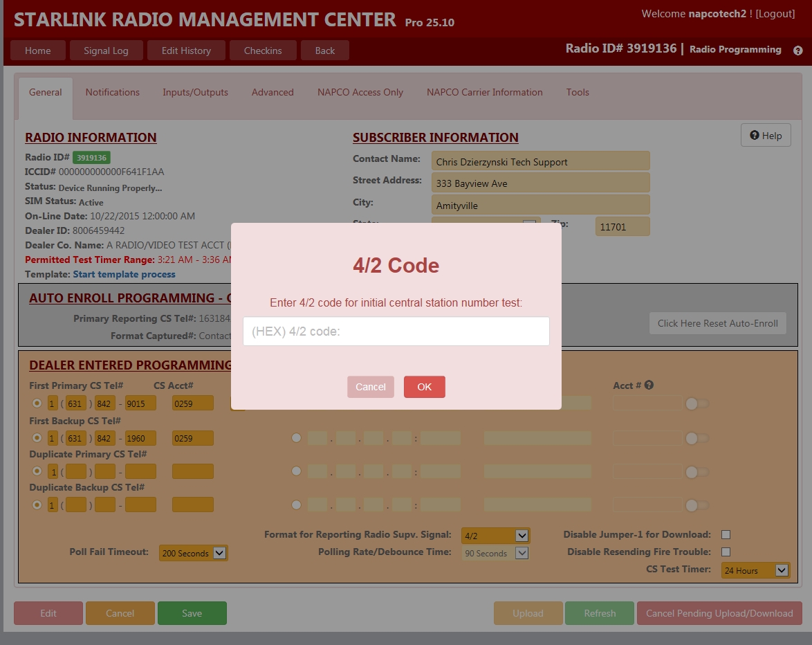Click Start template process link
The height and width of the screenshot is (645, 812).
(124, 274)
